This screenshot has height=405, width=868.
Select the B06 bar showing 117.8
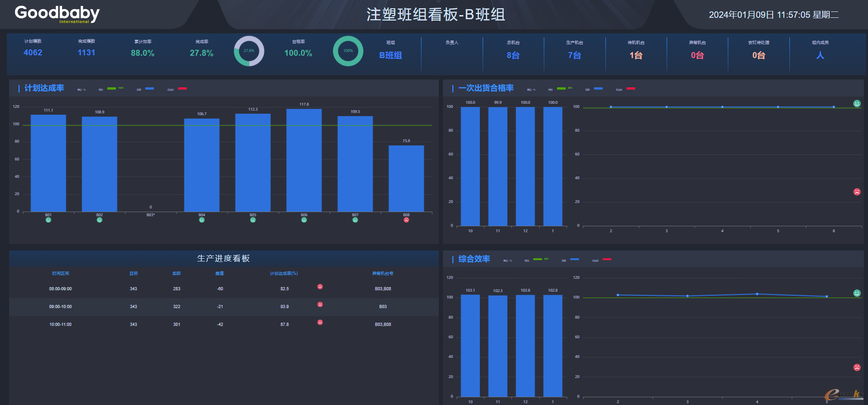click(304, 160)
